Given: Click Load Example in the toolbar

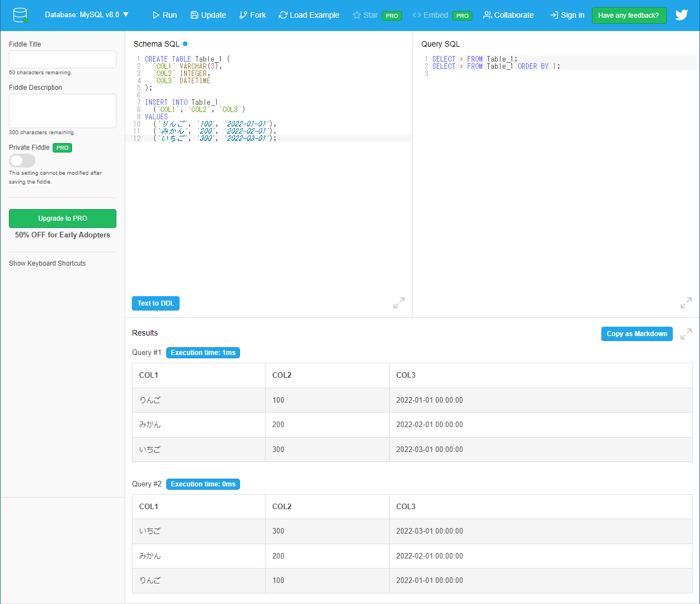Looking at the screenshot, I should [309, 15].
